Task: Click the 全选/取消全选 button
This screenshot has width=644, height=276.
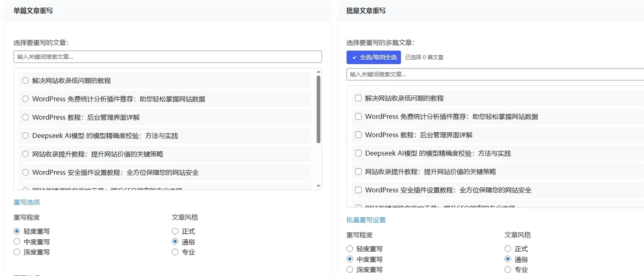Action: 374,57
